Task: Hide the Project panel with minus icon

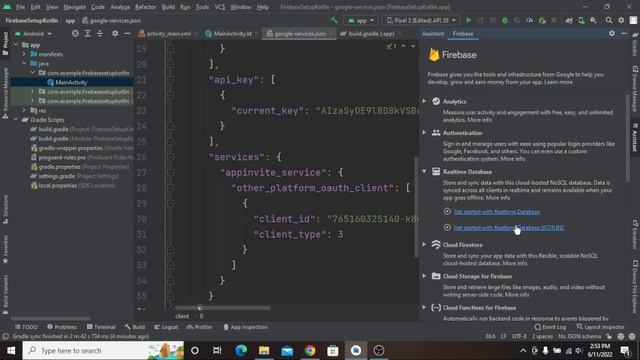Action: coord(127,33)
